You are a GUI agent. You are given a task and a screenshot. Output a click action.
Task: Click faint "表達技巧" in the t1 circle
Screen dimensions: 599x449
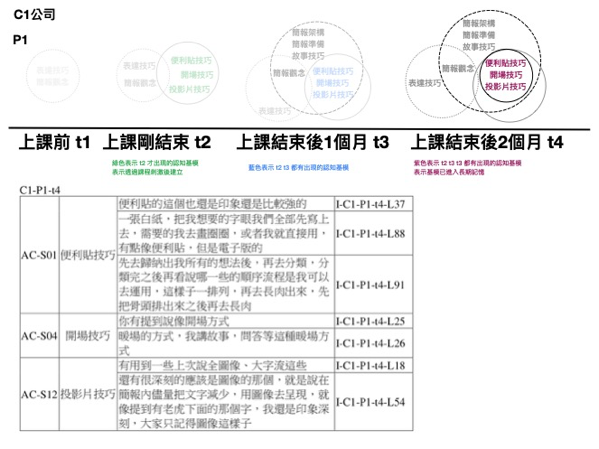(53, 70)
